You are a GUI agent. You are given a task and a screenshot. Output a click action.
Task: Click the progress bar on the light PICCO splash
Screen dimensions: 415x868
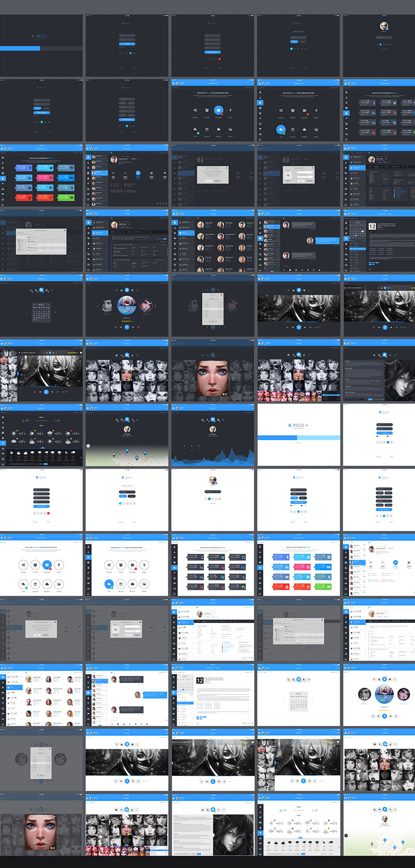click(x=299, y=438)
